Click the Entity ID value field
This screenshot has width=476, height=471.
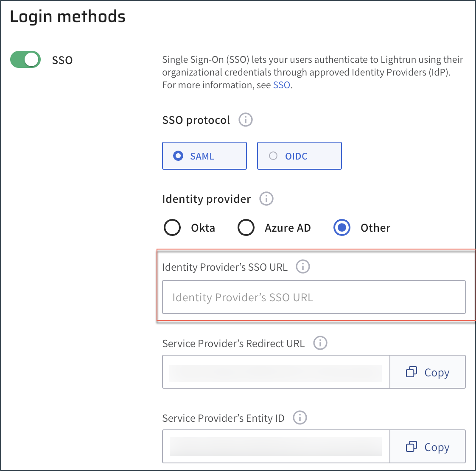coord(275,447)
